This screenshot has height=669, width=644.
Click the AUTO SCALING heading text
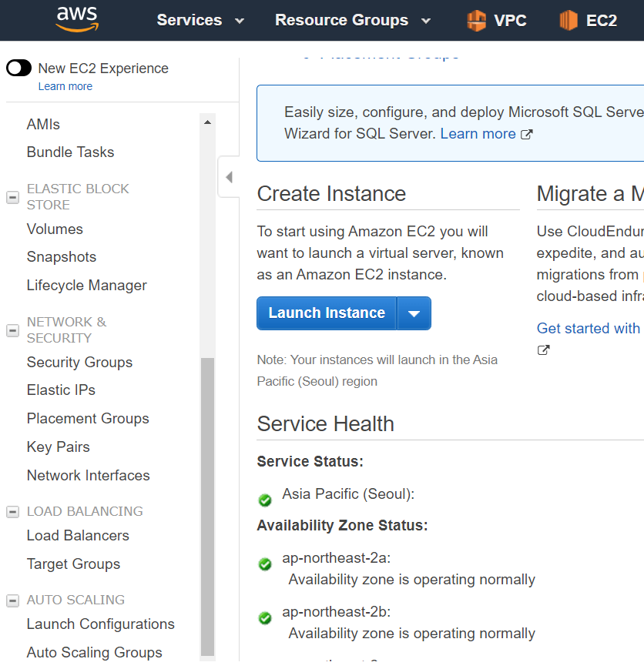[x=75, y=600]
